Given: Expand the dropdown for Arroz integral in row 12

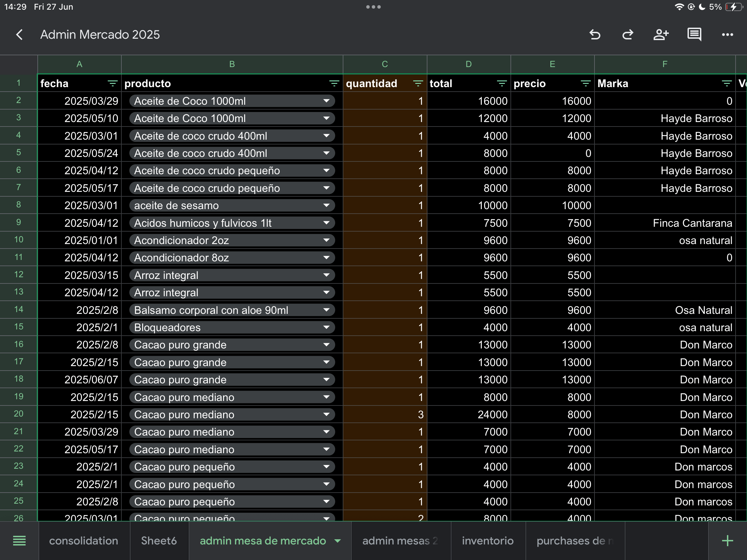Looking at the screenshot, I should click(326, 275).
